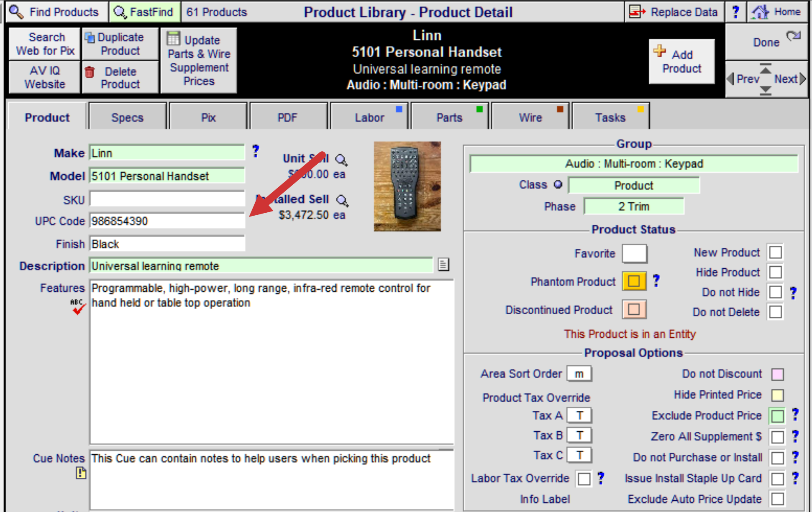Open description list icon

[443, 264]
